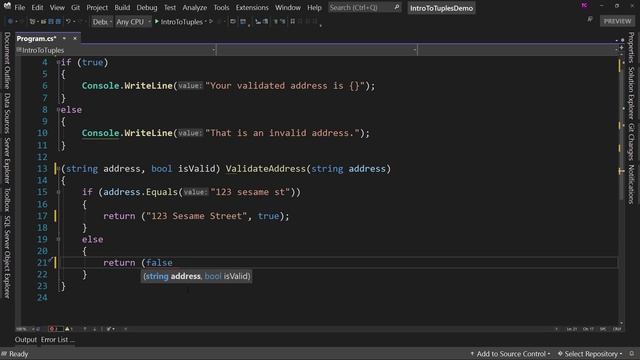Click the ValidateAddress method name on line 13
Image resolution: width=640 pixels, height=360 pixels.
coord(265,169)
